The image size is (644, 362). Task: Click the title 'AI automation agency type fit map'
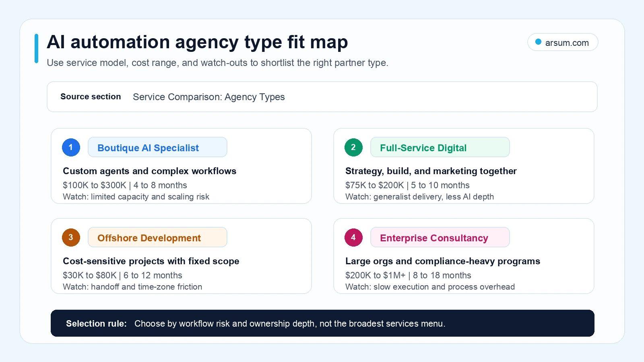(197, 42)
